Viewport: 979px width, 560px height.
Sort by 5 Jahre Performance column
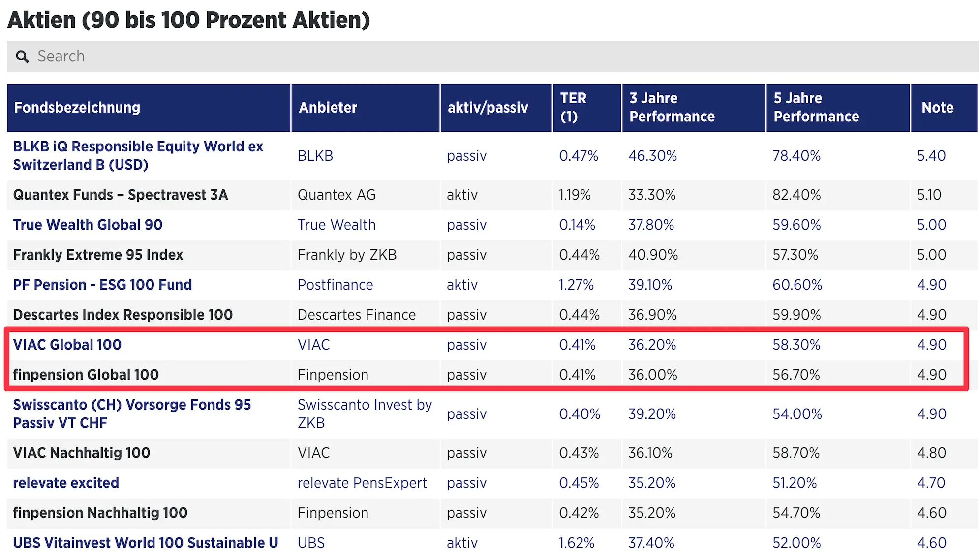tap(817, 108)
